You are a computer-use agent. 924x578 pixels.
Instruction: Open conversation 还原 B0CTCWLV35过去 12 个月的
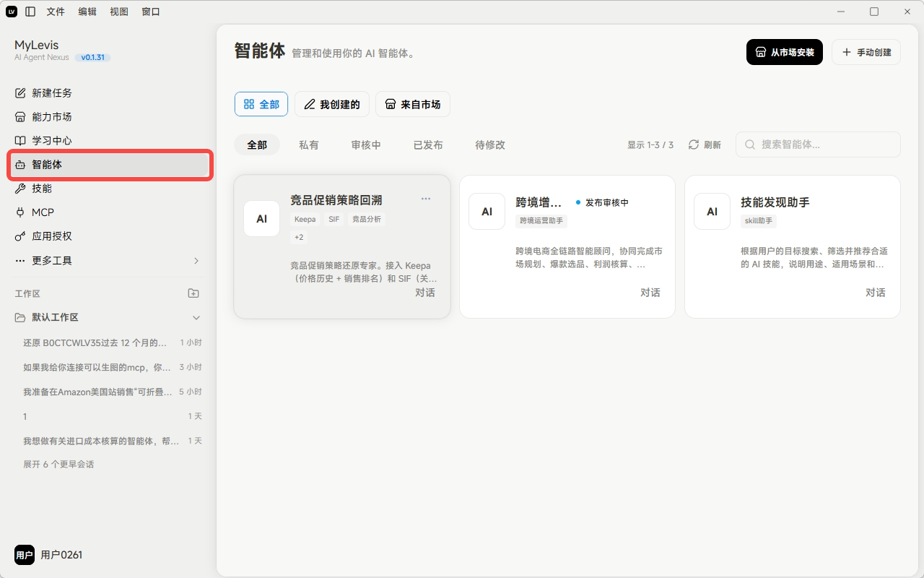click(x=112, y=342)
